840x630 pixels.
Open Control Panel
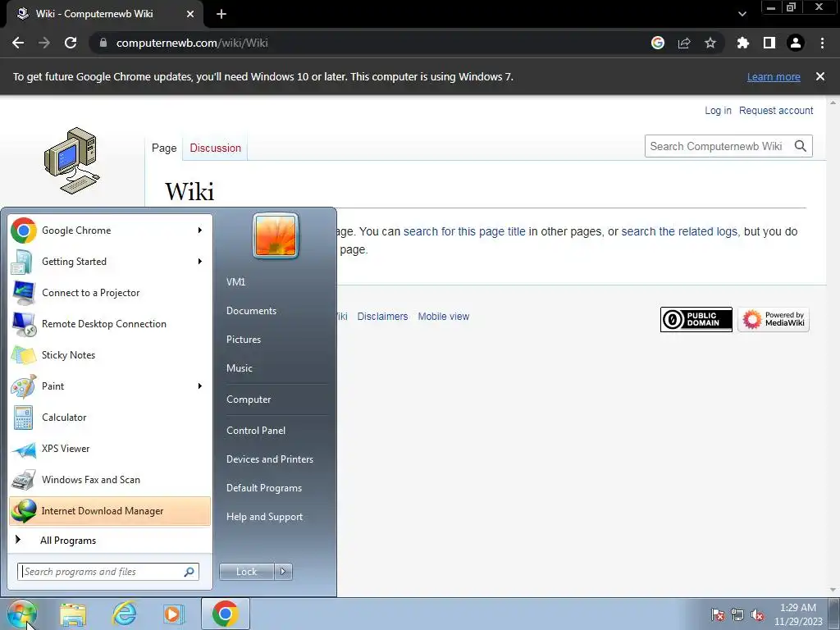click(256, 431)
